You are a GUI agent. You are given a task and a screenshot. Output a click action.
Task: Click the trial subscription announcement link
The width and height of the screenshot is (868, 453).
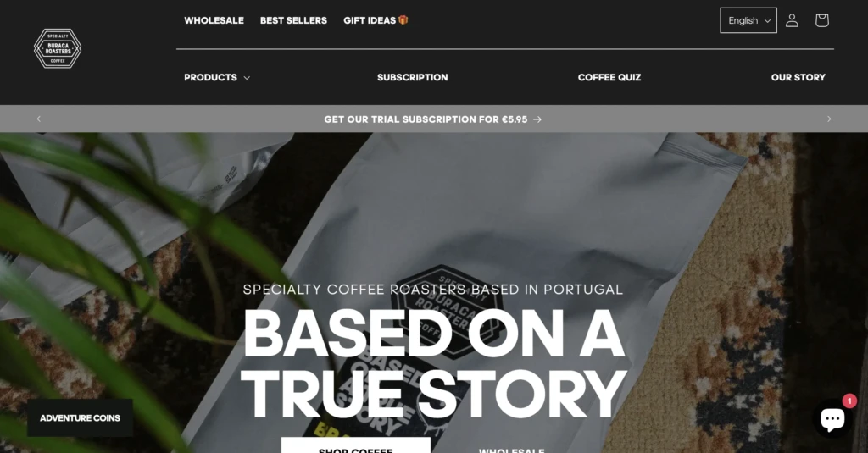(x=433, y=119)
